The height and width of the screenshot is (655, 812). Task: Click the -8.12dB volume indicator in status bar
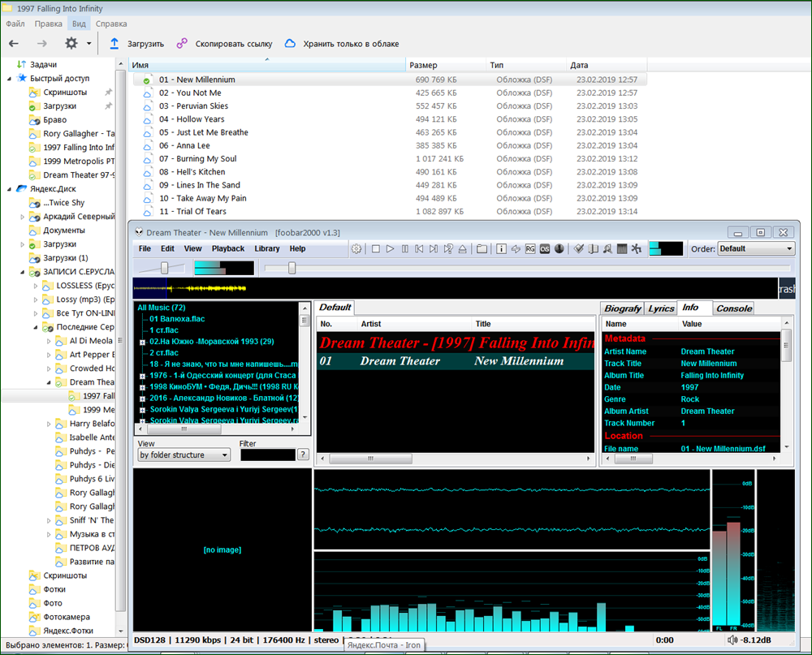point(749,640)
